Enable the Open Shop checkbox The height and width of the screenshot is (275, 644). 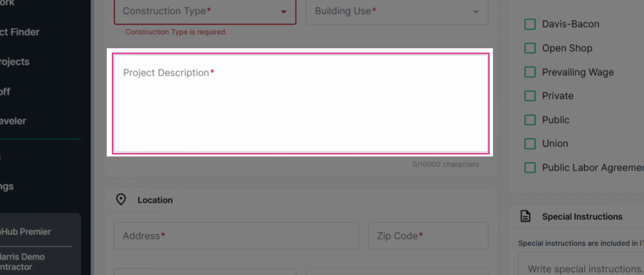(530, 48)
